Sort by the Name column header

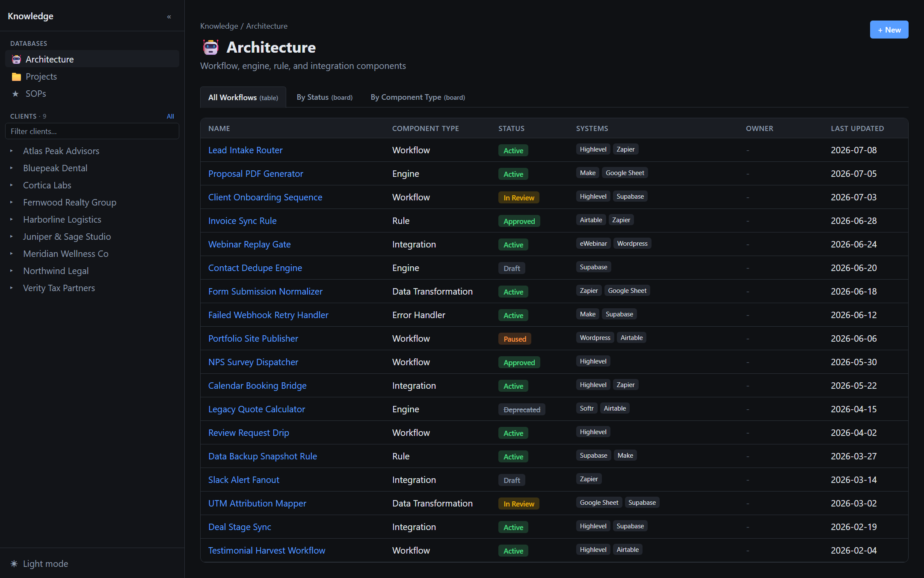pyautogui.click(x=219, y=128)
